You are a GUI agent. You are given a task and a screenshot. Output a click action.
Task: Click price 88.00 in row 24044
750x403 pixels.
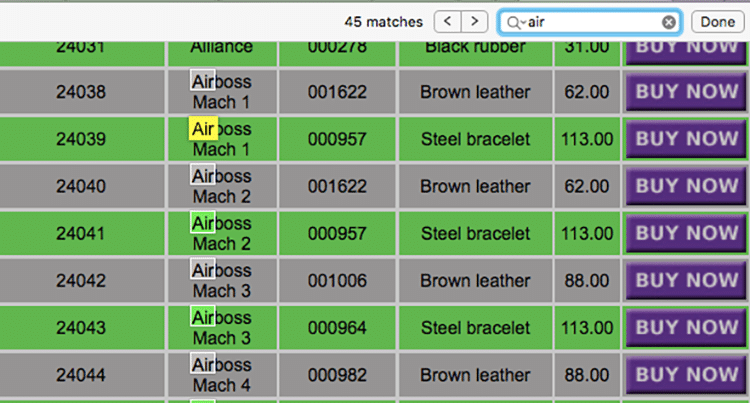(x=587, y=374)
